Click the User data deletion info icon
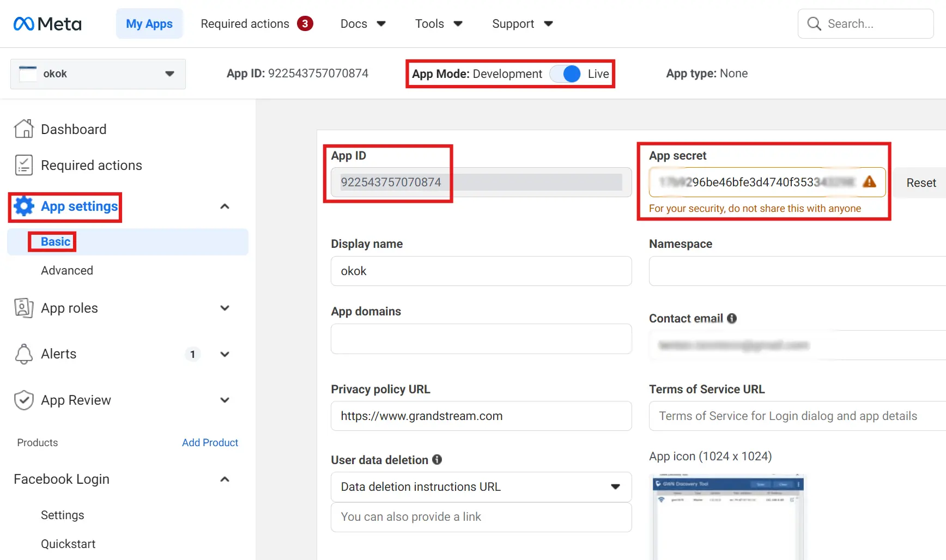 coord(437,460)
